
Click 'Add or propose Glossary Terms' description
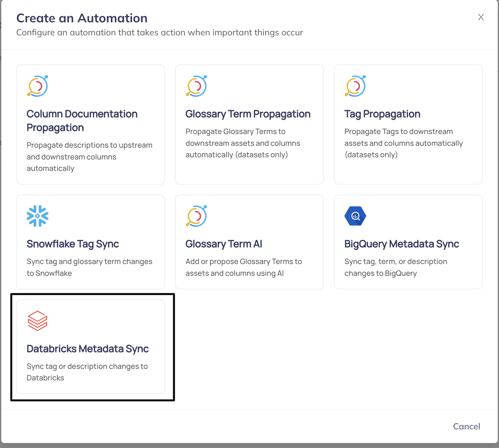(244, 267)
